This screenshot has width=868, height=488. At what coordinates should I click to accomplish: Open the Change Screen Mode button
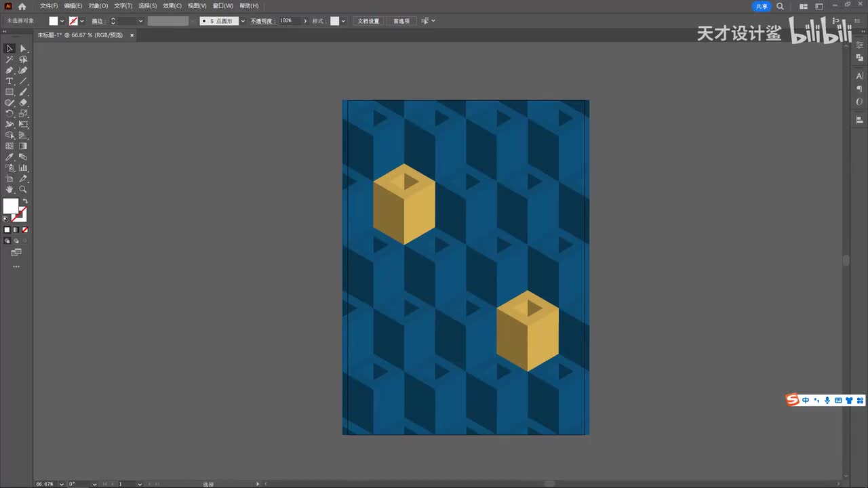[x=16, y=252]
